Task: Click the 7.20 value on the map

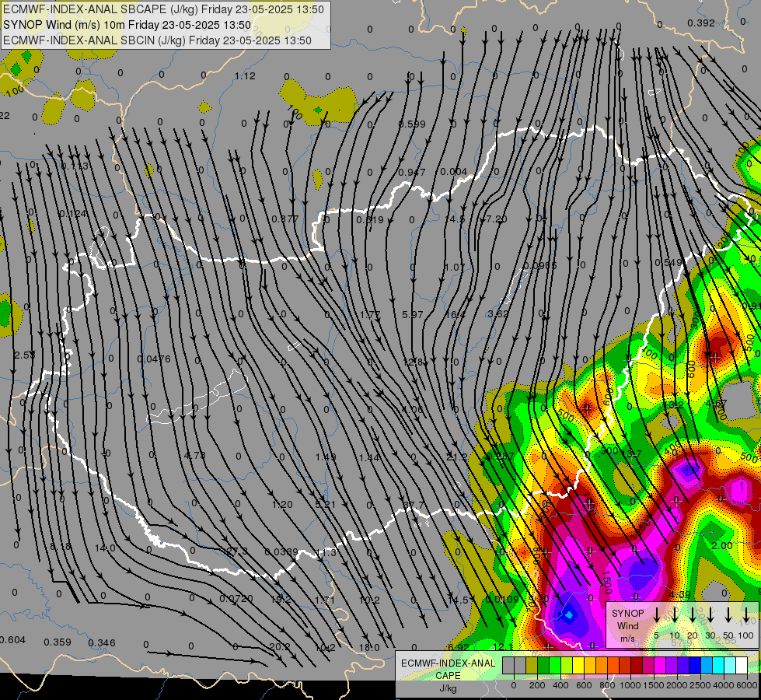Action: click(x=497, y=219)
